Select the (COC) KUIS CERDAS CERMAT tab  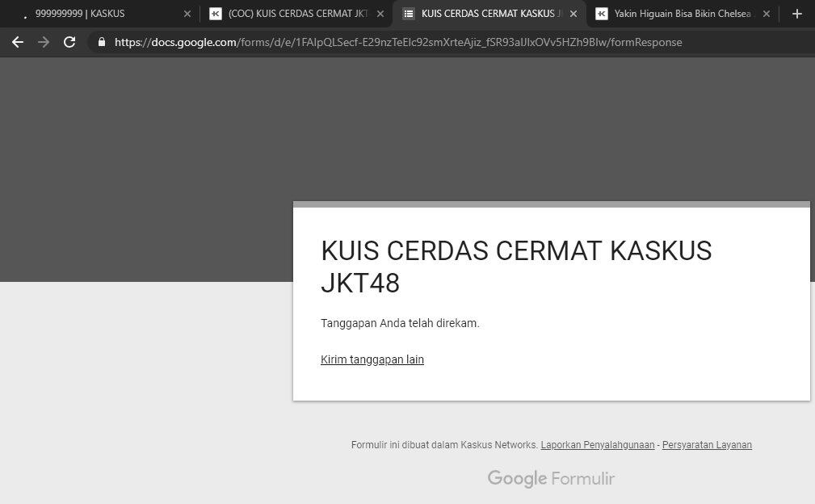pyautogui.click(x=291, y=14)
